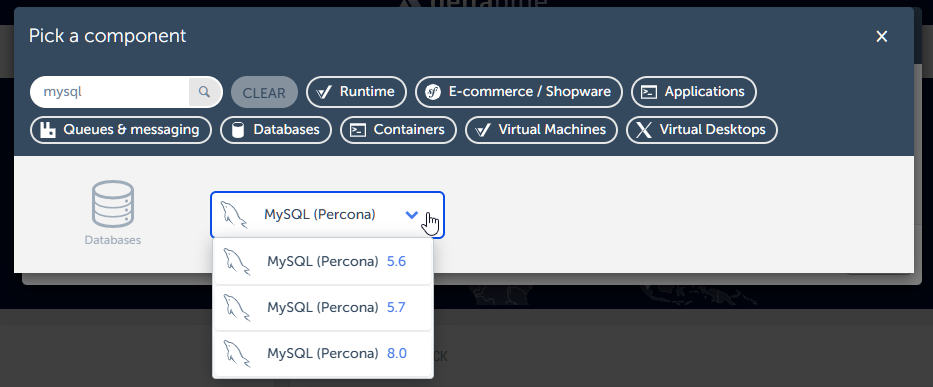Click dolphin icon in MySQL 5.7 entry

coord(236,308)
